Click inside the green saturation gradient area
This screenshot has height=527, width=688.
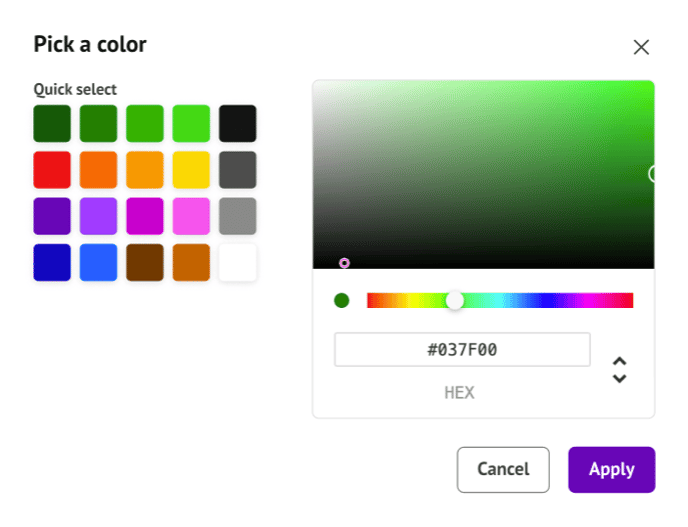[x=483, y=174]
